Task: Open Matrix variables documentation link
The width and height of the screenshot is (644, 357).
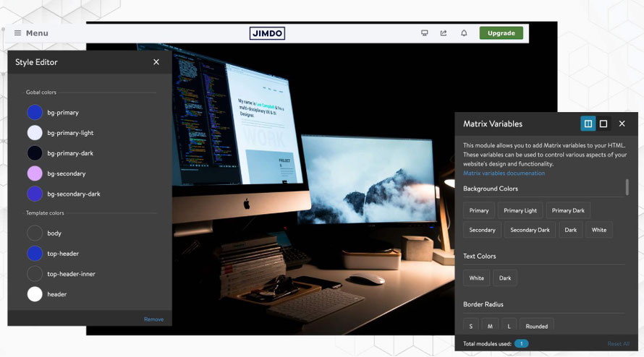Action: point(504,173)
